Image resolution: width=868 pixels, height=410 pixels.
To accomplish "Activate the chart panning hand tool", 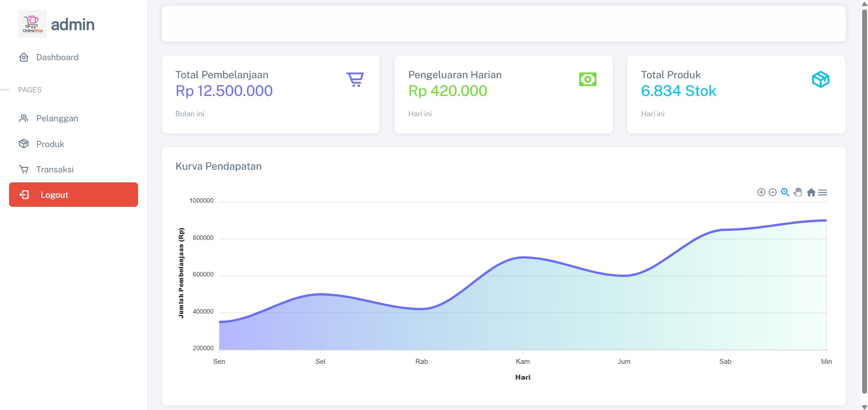I will click(x=798, y=192).
